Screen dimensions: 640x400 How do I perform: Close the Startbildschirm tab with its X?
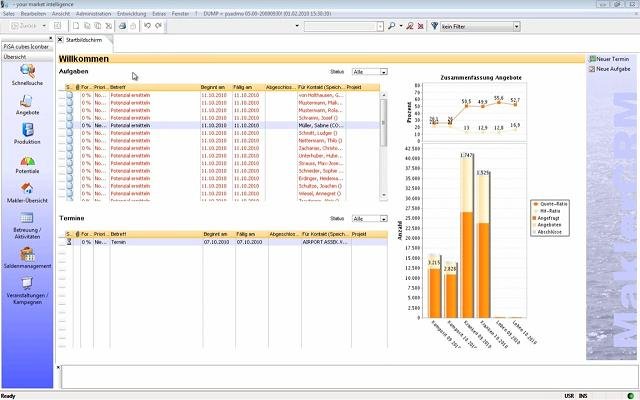coord(60,40)
